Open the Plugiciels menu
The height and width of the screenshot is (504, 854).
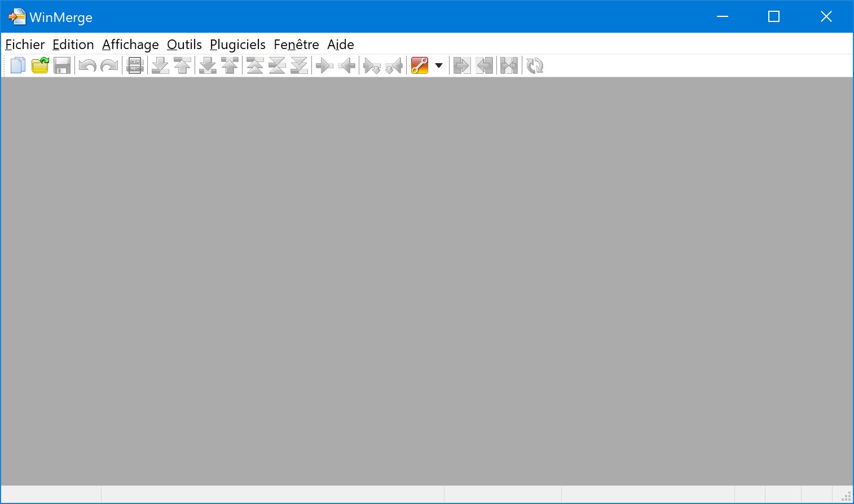[x=237, y=45]
